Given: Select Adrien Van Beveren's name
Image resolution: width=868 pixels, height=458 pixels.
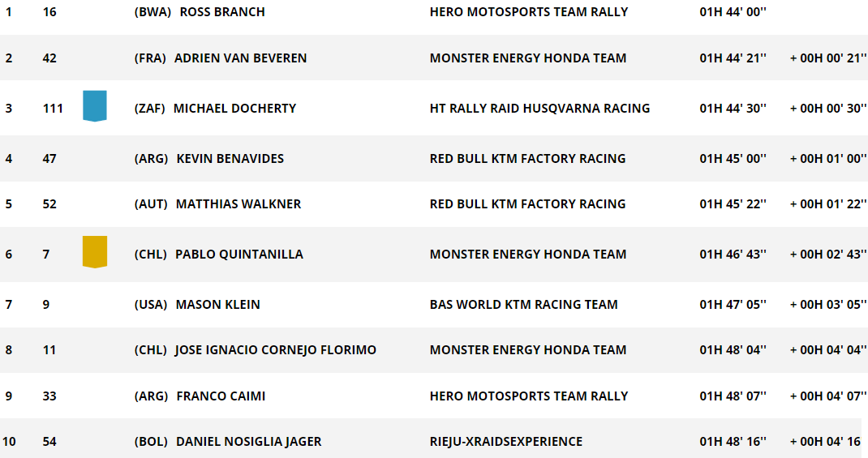Looking at the screenshot, I should (240, 58).
